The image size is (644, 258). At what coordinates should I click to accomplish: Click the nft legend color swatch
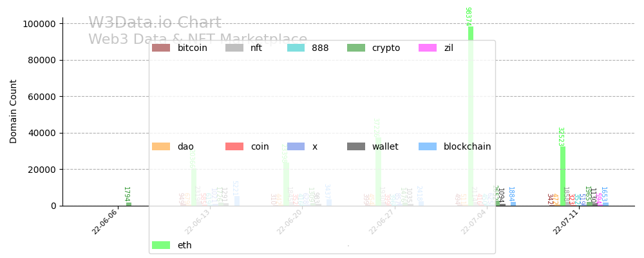[x=234, y=48]
